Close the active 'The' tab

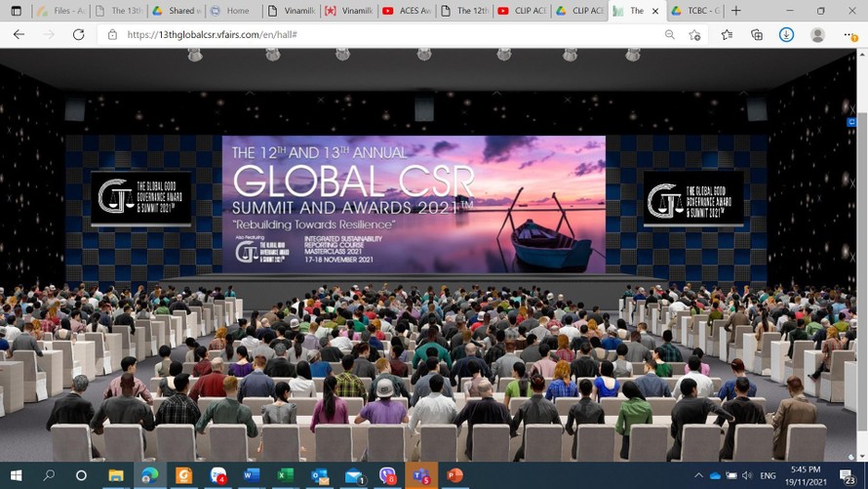(655, 11)
